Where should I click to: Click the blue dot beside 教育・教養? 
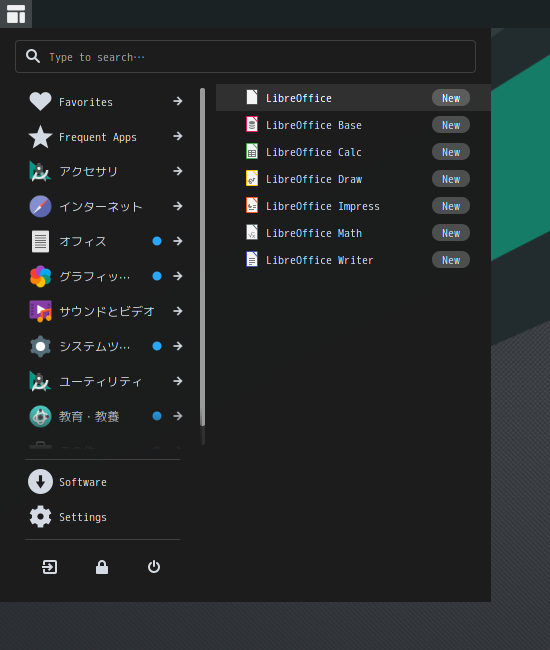[157, 416]
